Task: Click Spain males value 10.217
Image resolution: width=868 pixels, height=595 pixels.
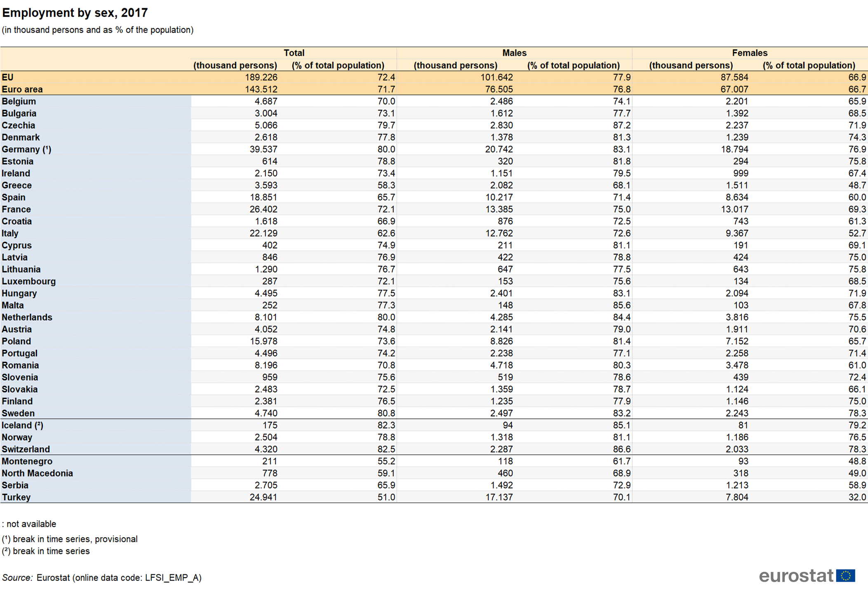Action: pos(499,197)
